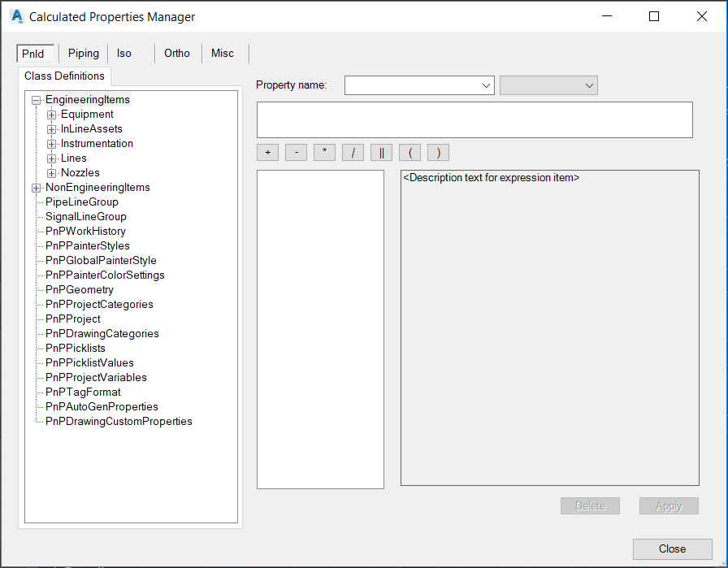Click the AutoCAD application icon in title bar
Image resolution: width=728 pixels, height=568 pixels.
click(16, 15)
